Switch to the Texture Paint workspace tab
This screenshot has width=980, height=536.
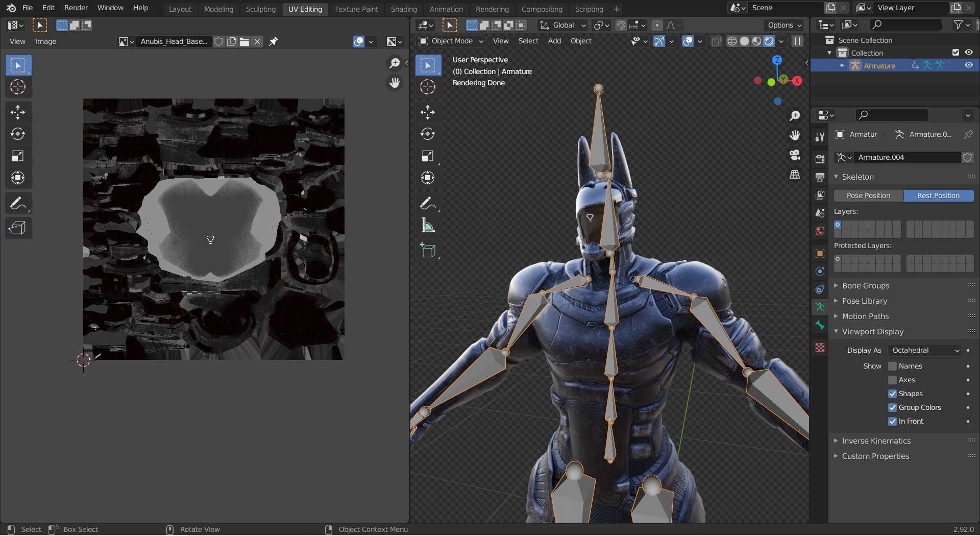(x=356, y=9)
